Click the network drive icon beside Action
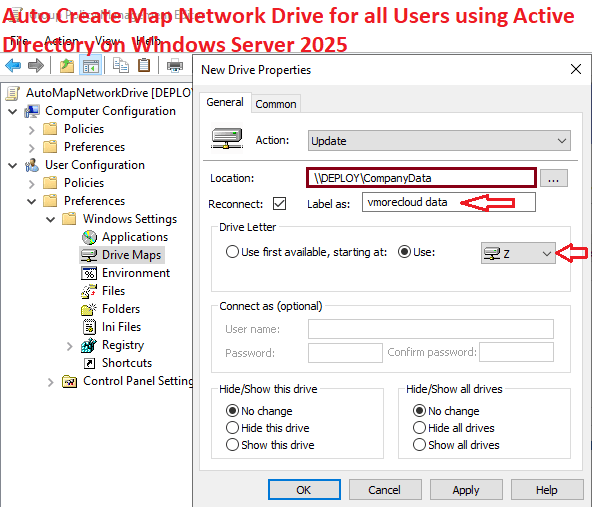Viewport: 592px width, 507px height. point(227,139)
